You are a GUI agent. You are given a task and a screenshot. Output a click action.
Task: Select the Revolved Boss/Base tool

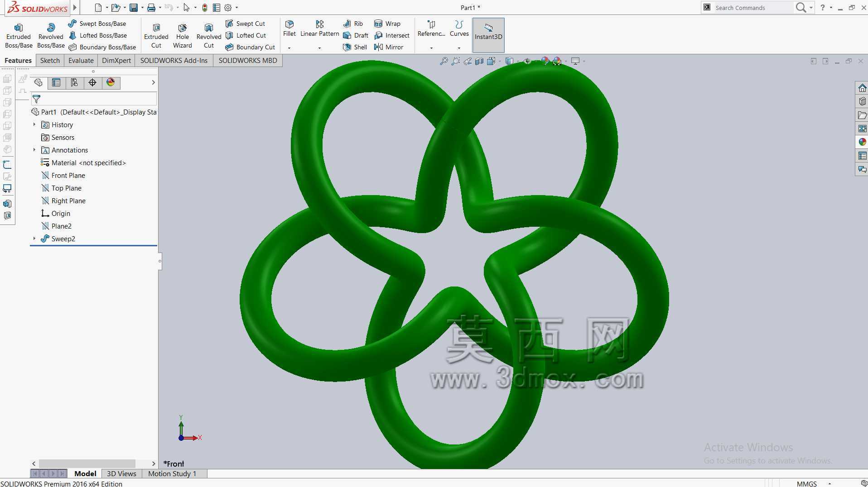coord(51,36)
